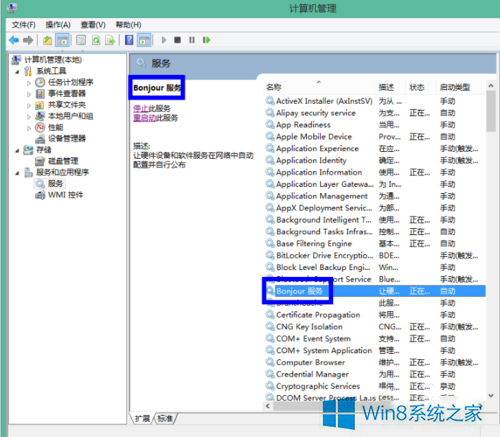Viewport: 500px width, 437px height.
Task: Select Cryptographic Services row
Action: [x=375, y=386]
